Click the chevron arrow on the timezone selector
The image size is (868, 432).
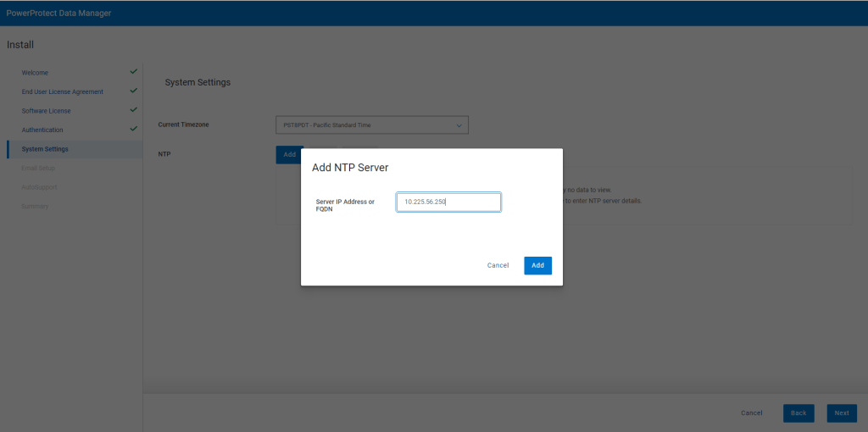[x=459, y=125]
